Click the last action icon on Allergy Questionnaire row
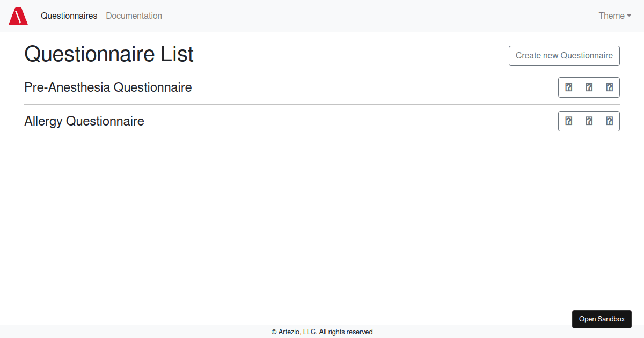Viewport: 644px width, 338px height. [609, 121]
